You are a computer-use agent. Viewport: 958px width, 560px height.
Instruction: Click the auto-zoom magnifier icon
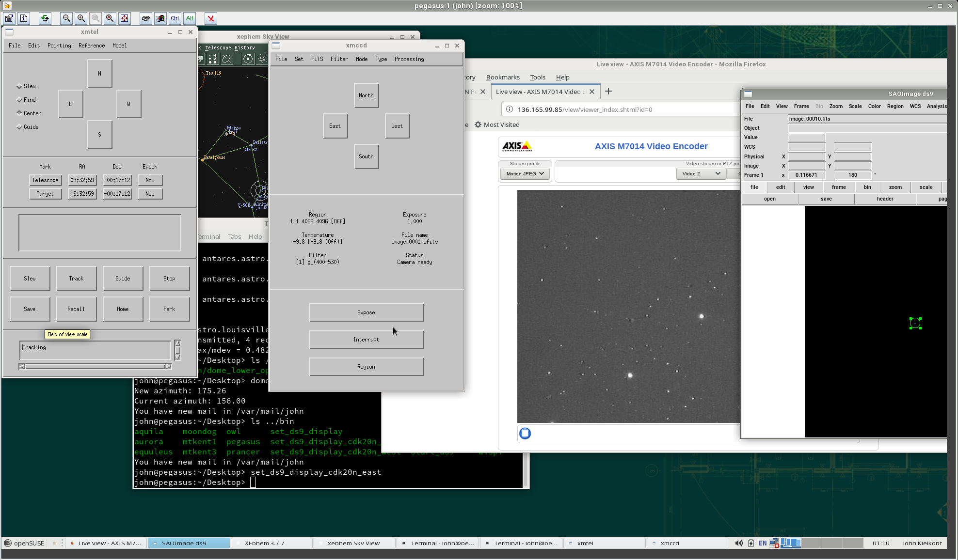[110, 18]
